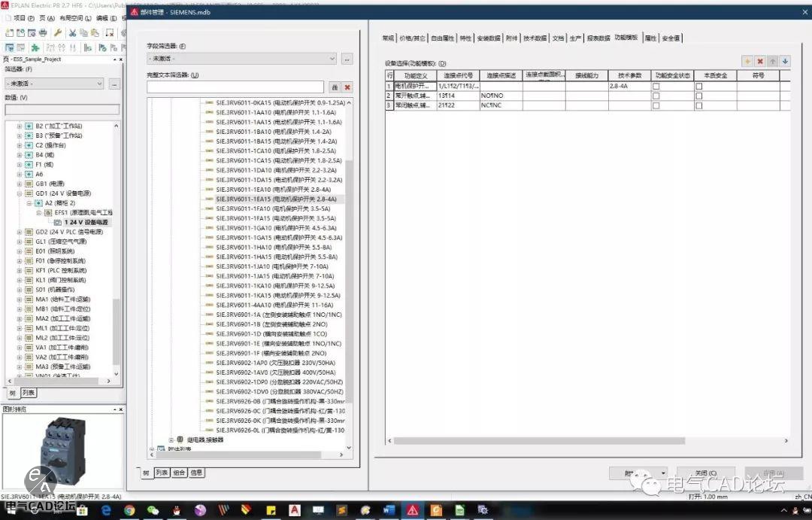Screen dimensions: 812x520
Task: Click the EPLAN icon in the taskbar
Action: click(x=413, y=511)
